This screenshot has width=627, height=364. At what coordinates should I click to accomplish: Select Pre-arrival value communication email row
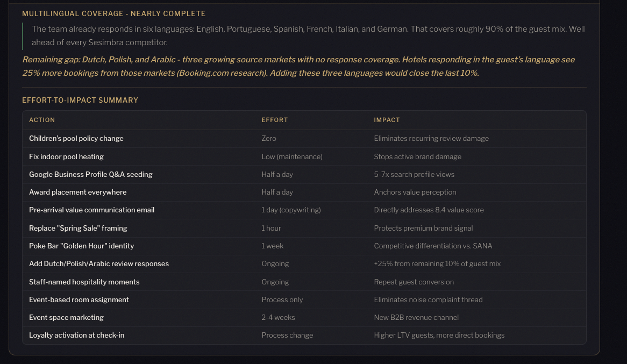tap(91, 210)
